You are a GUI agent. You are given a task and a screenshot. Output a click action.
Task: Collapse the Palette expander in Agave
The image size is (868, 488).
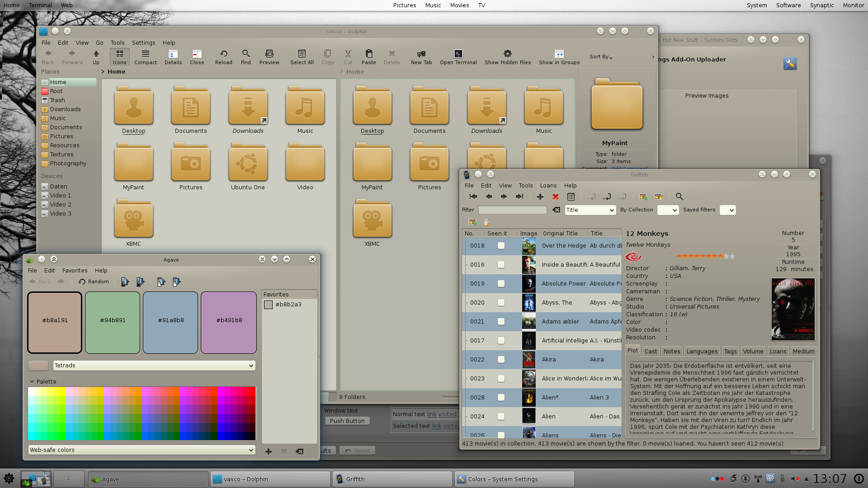coord(32,382)
